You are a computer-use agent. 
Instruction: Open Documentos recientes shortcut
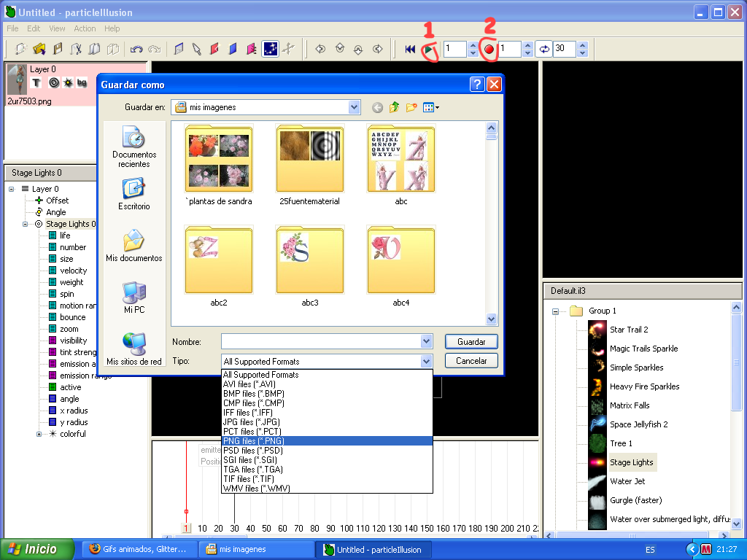[x=134, y=147]
